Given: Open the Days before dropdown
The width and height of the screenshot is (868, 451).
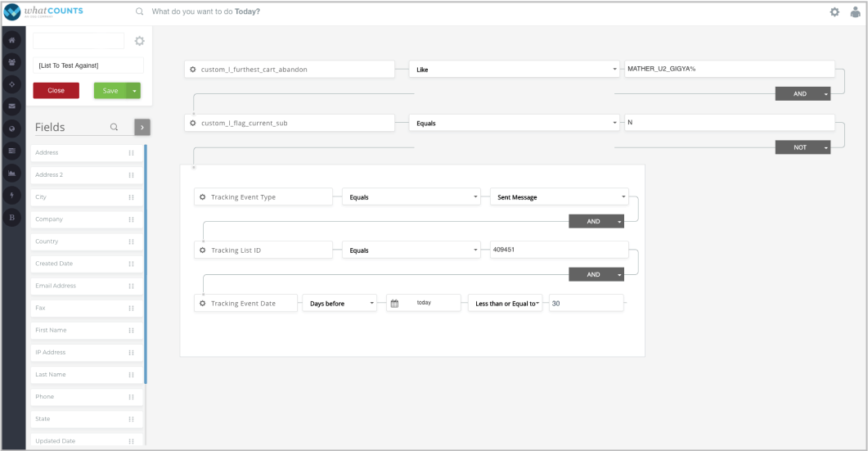Looking at the screenshot, I should [x=340, y=303].
